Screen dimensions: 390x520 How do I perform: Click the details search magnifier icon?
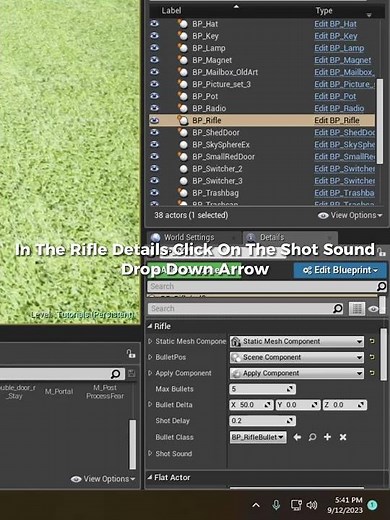338,309
